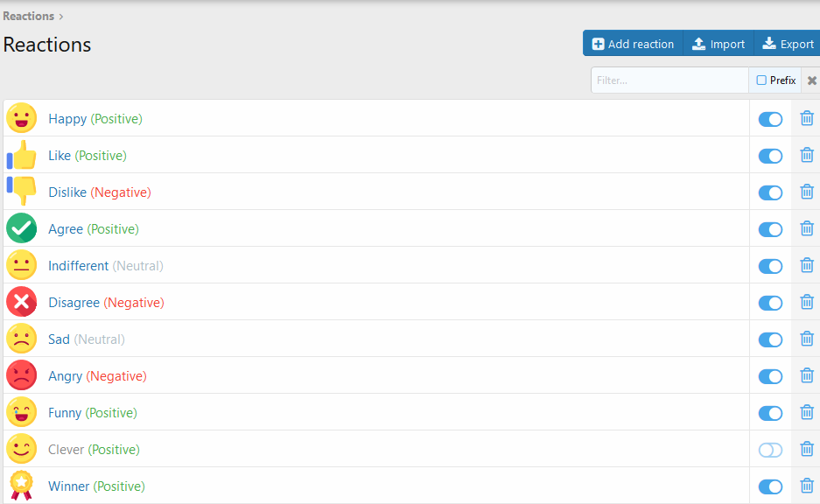Image resolution: width=820 pixels, height=504 pixels.
Task: Switch off the Angry reaction toggle
Action: click(770, 376)
